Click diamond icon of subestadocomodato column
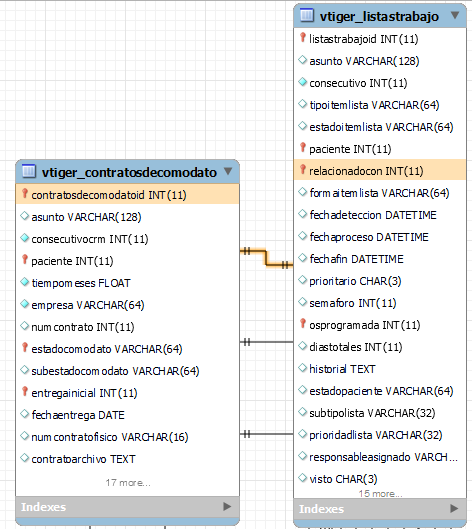Screen dimensions: 472x529 coord(25,370)
